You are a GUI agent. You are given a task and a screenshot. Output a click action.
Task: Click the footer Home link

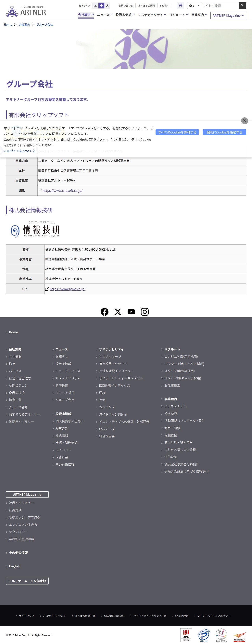13,332
